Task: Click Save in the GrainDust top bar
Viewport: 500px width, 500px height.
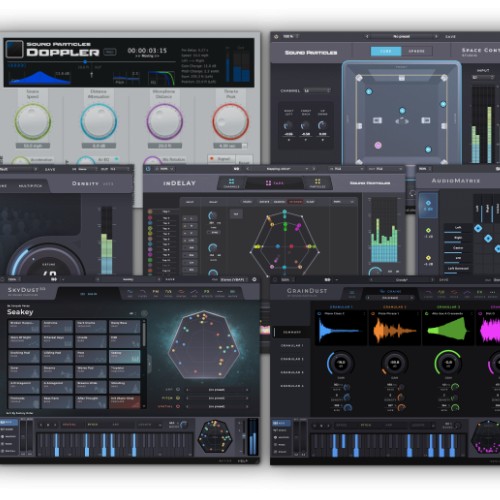Action: coord(443,280)
